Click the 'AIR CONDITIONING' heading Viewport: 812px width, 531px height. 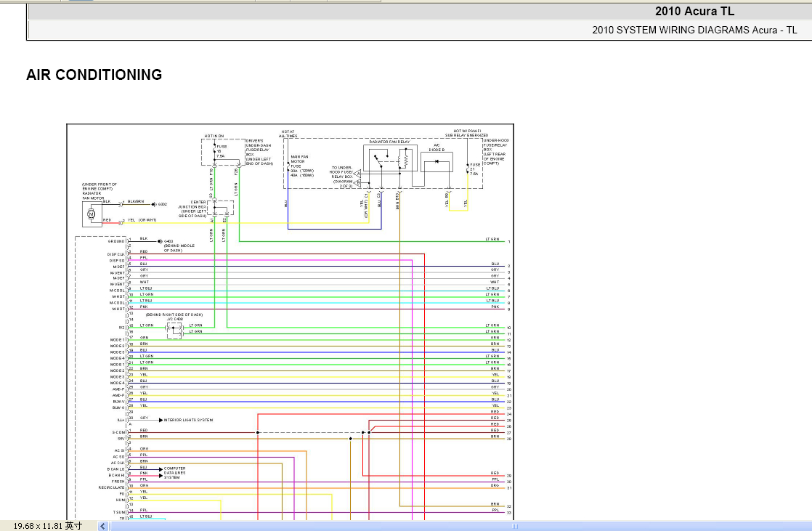[x=94, y=75]
